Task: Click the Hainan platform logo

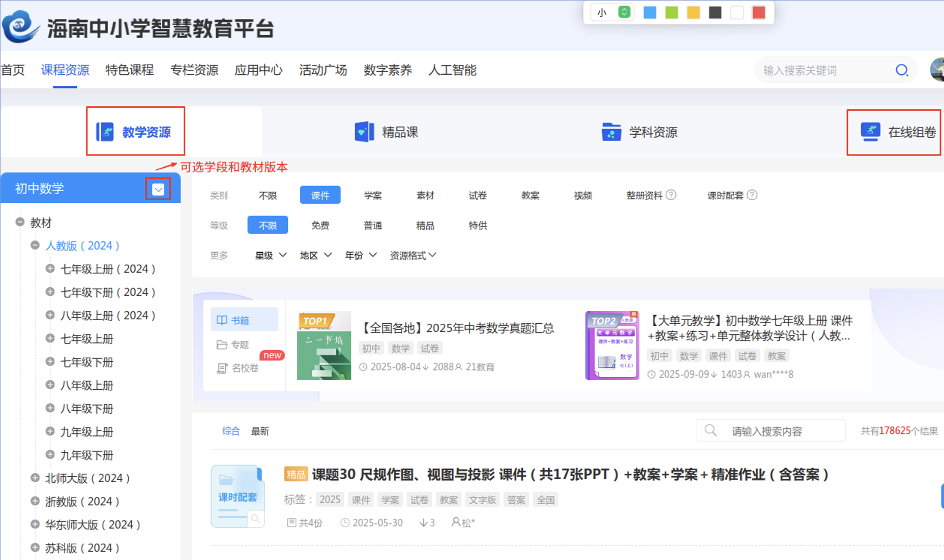Action: (20, 26)
